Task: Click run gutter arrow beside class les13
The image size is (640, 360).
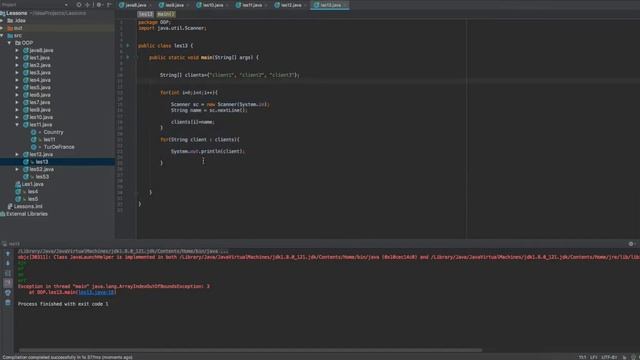Action: [x=128, y=45]
